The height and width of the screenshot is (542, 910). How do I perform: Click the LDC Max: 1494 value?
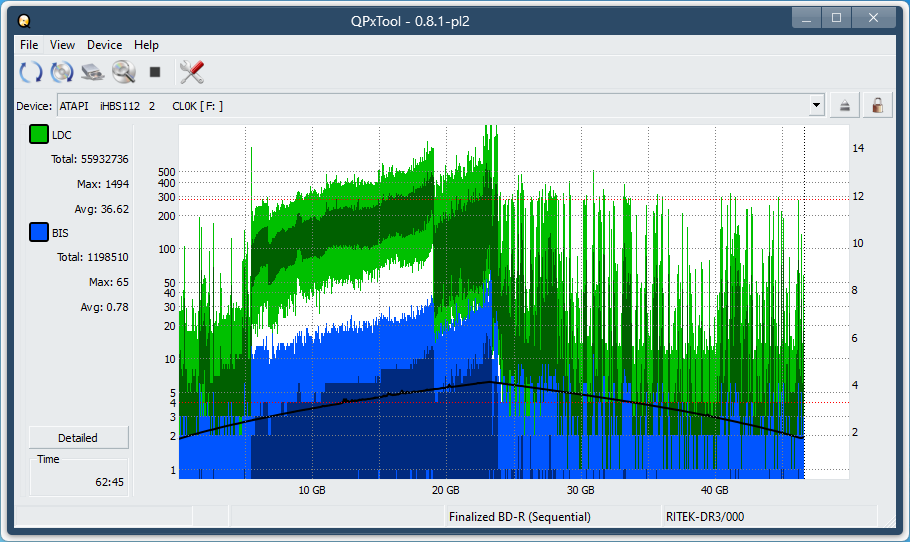103,184
